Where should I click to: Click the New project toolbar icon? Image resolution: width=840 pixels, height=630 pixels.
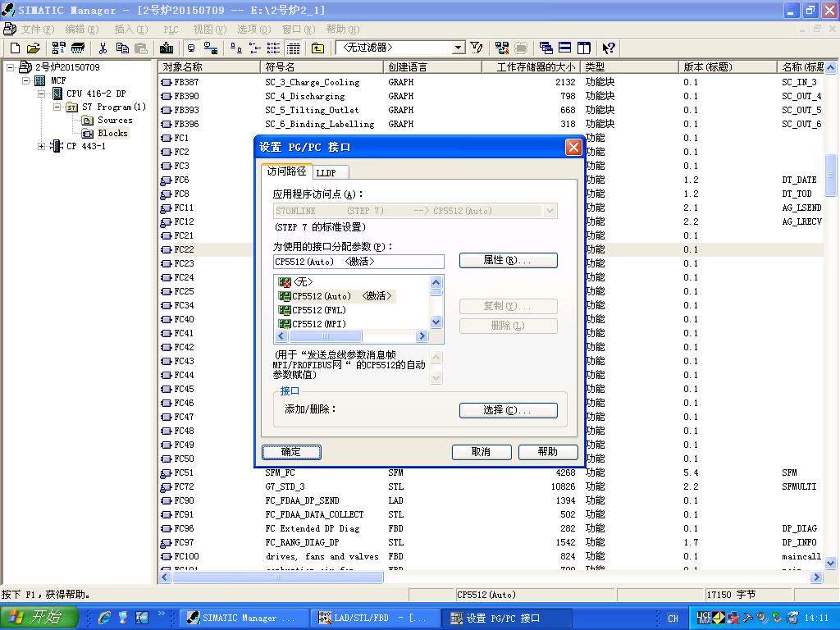[x=15, y=48]
